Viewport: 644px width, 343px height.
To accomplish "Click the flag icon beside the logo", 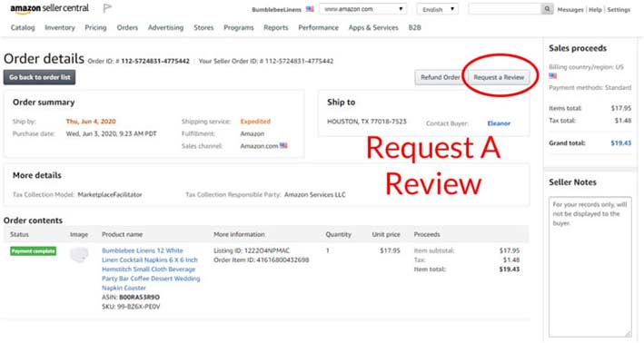I will click(x=107, y=8).
